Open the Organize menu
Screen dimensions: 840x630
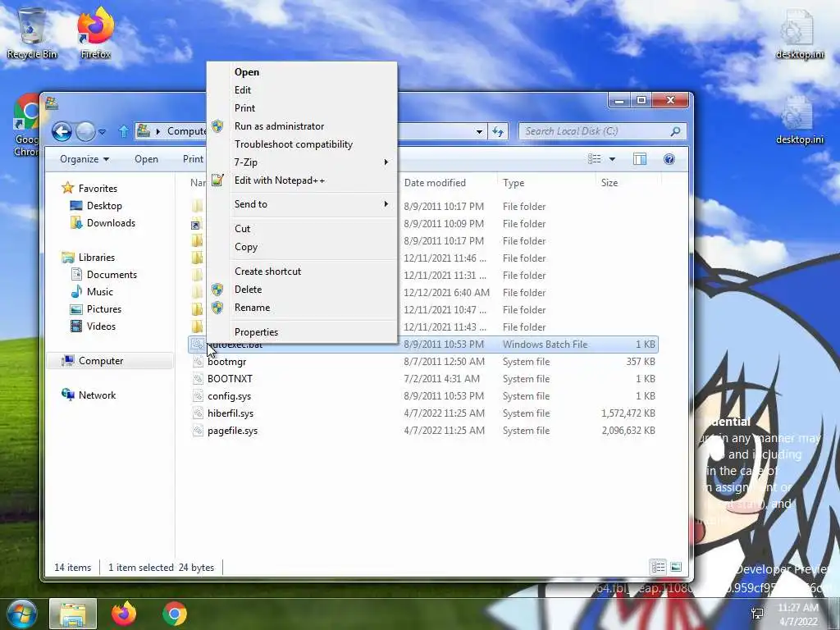[84, 159]
